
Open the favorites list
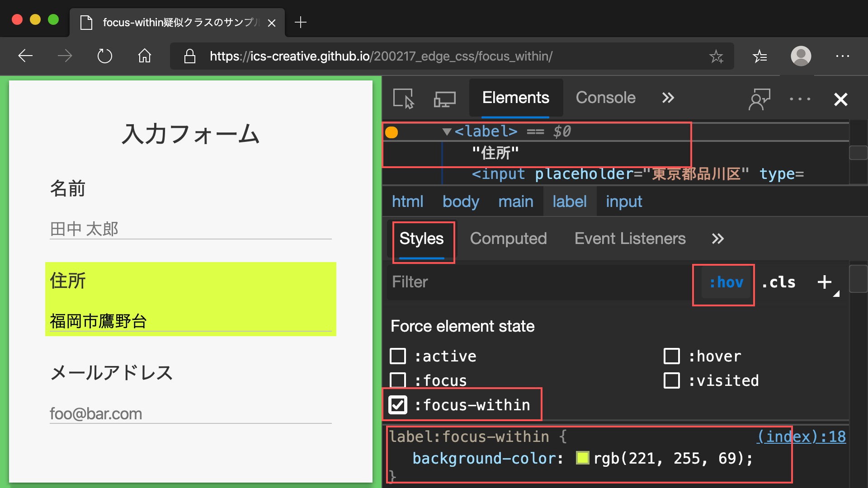click(x=760, y=56)
